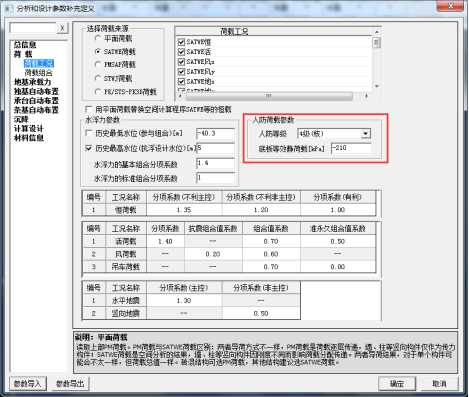
Task: Click 历史最高水位 value field
Action: click(215, 148)
